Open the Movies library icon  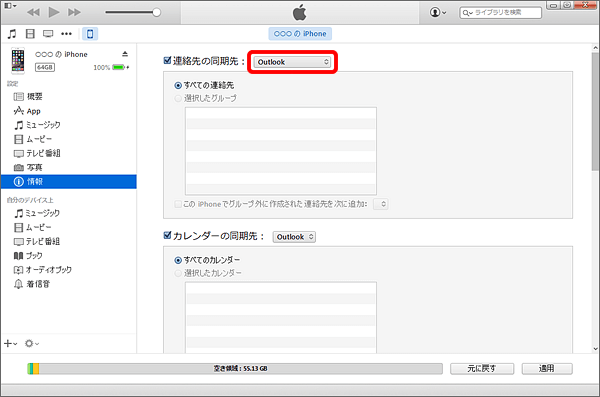tap(30, 34)
